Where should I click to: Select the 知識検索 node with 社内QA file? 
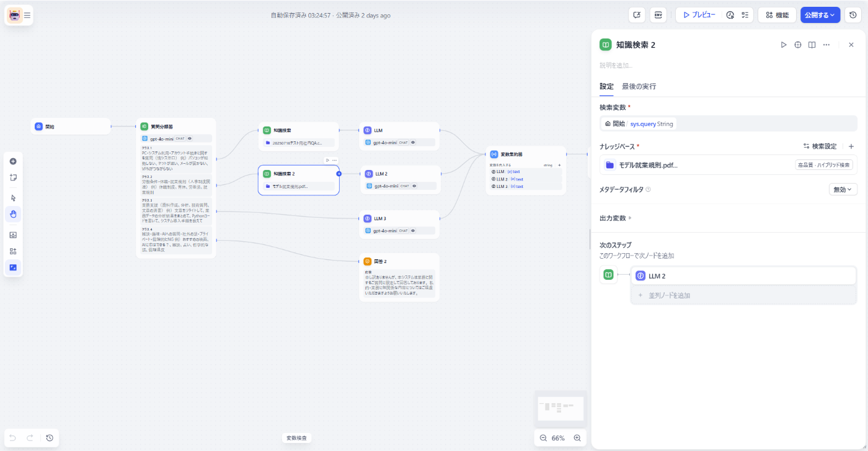point(299,136)
